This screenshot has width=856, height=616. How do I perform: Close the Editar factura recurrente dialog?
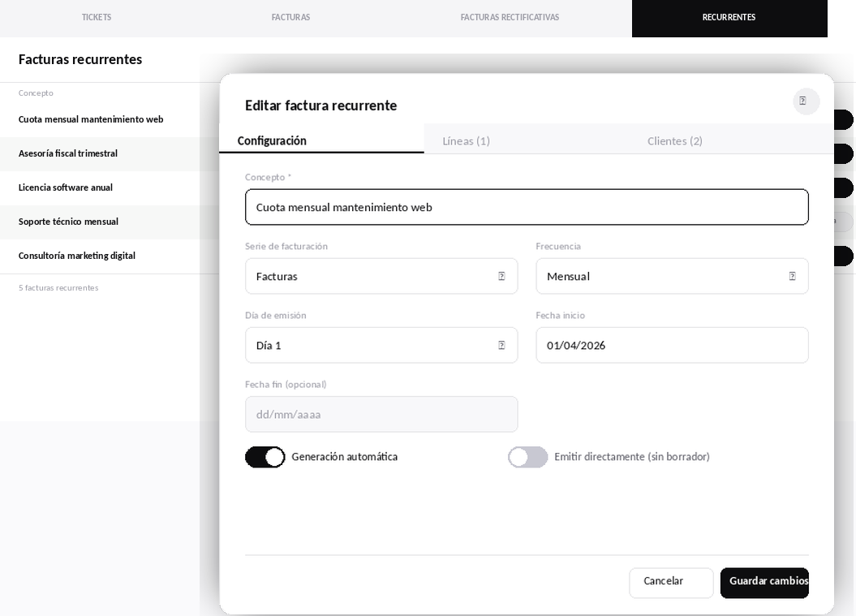[x=806, y=101]
